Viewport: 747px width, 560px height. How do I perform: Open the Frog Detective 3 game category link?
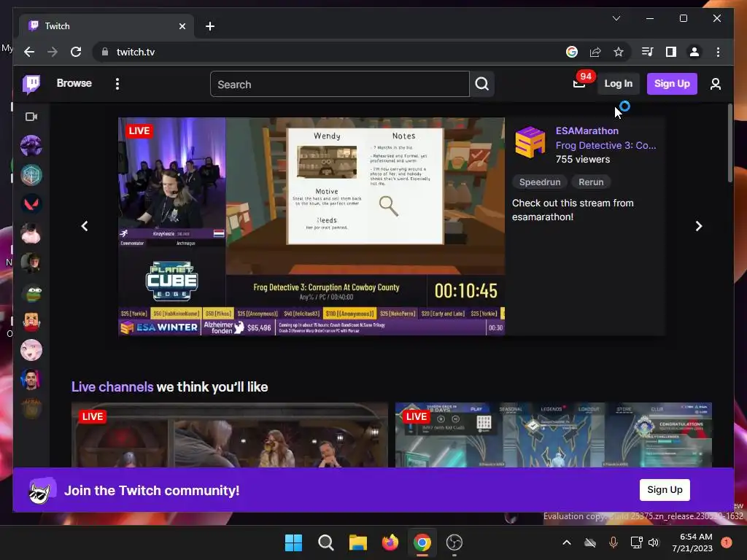605,145
